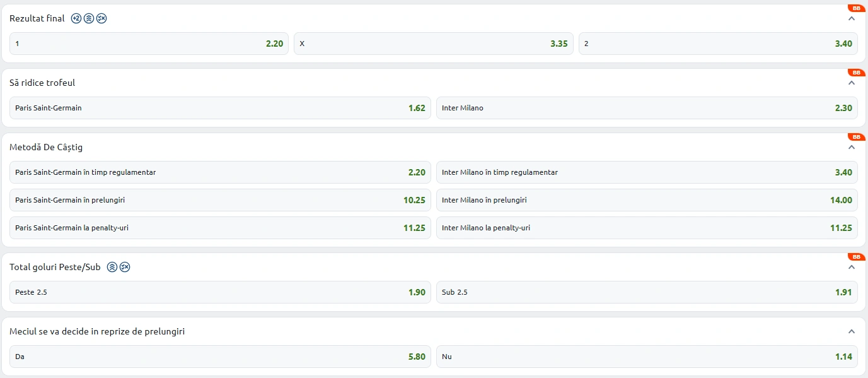Pick Inter Milano în timp regulamentar

pyautogui.click(x=647, y=172)
